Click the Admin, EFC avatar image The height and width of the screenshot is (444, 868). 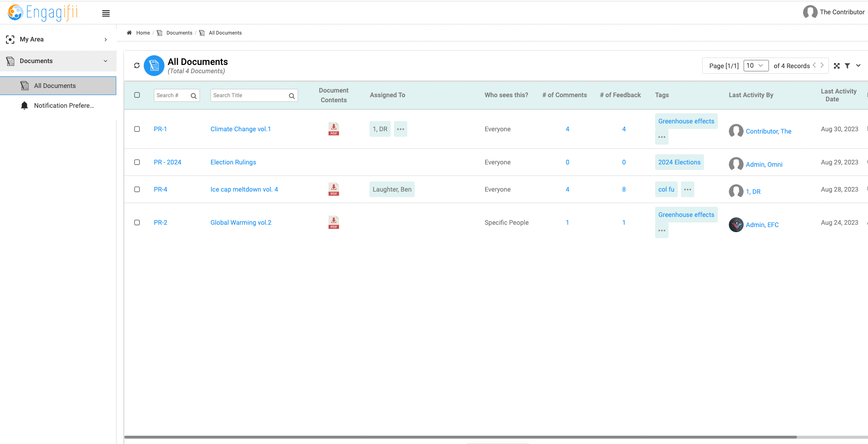click(736, 225)
